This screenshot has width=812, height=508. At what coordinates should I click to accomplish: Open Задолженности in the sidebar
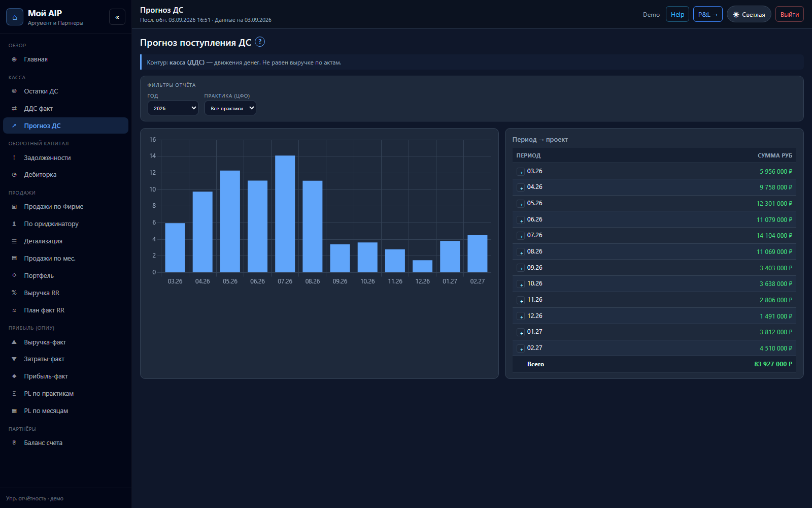(x=65, y=158)
